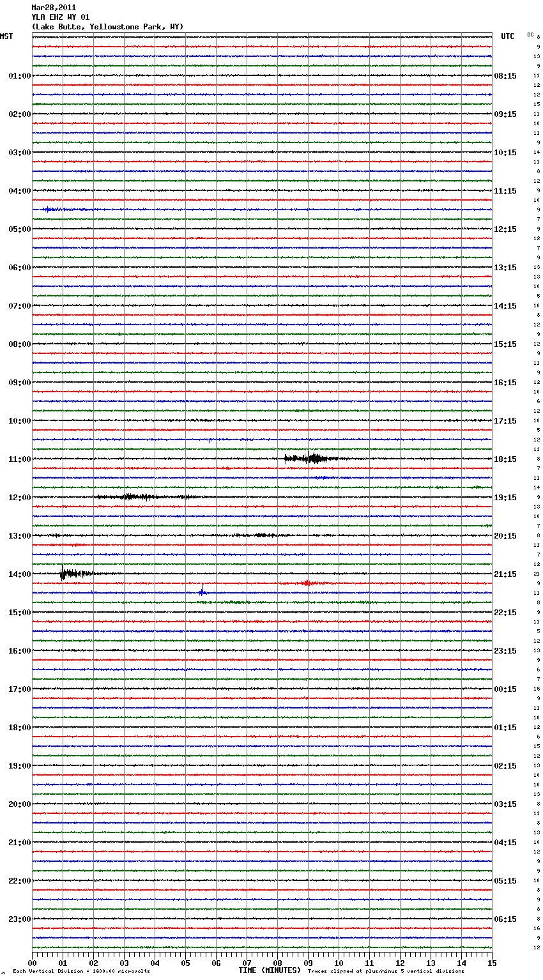Click the DC column header
This screenshot has height=980, width=543.
530,34
